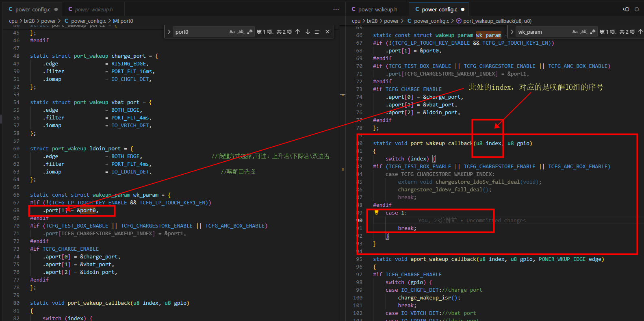Expand replace field in port0 find bar
Viewport: 644px width, 321px height.
[169, 32]
